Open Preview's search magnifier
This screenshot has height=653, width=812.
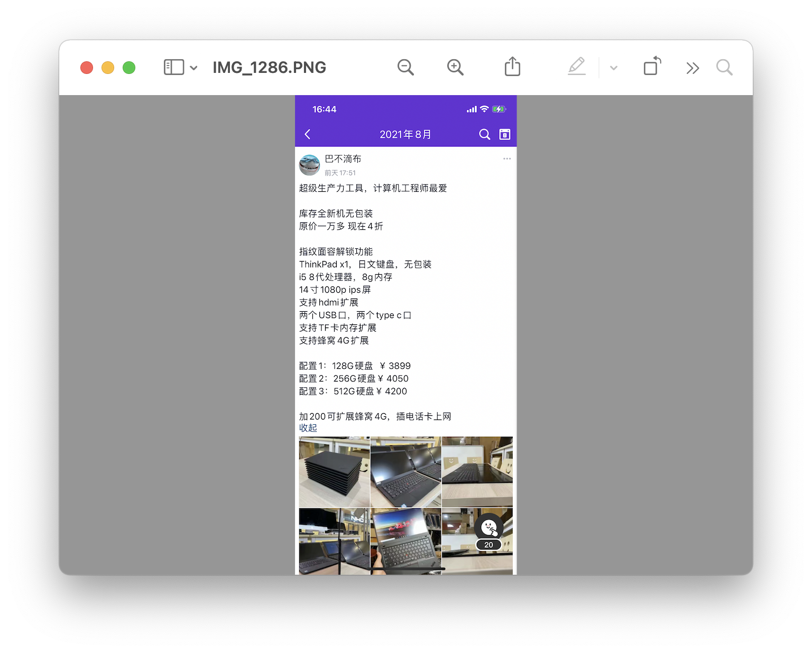724,68
